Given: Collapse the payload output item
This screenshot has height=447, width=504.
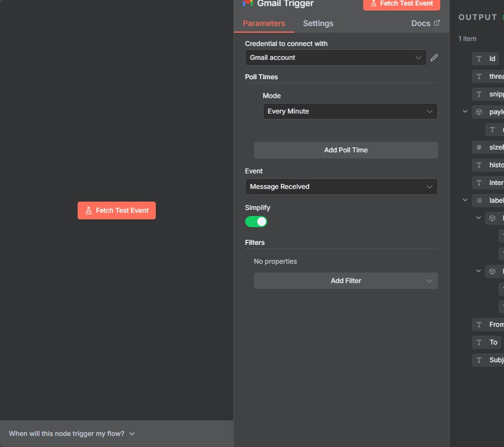Looking at the screenshot, I should tap(465, 111).
